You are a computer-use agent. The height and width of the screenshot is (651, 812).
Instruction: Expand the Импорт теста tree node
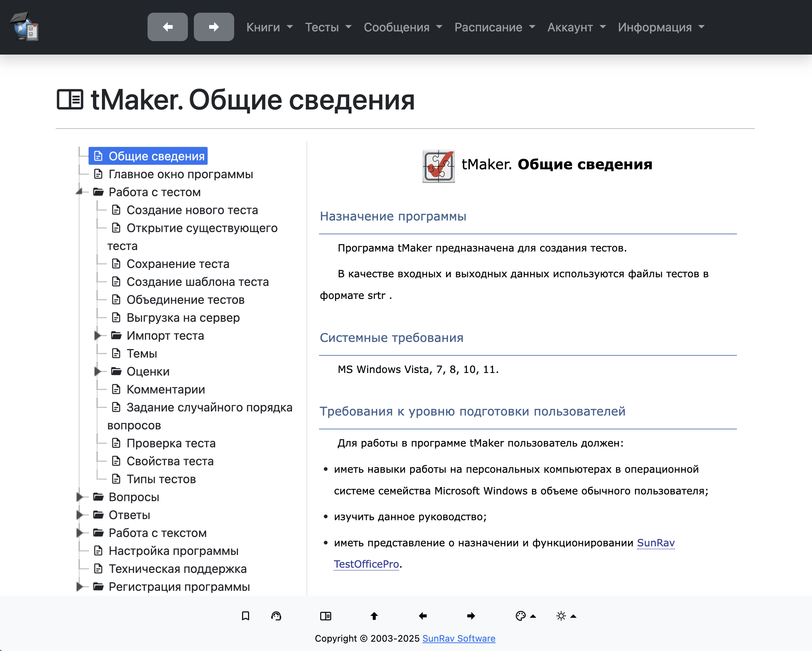tap(97, 335)
